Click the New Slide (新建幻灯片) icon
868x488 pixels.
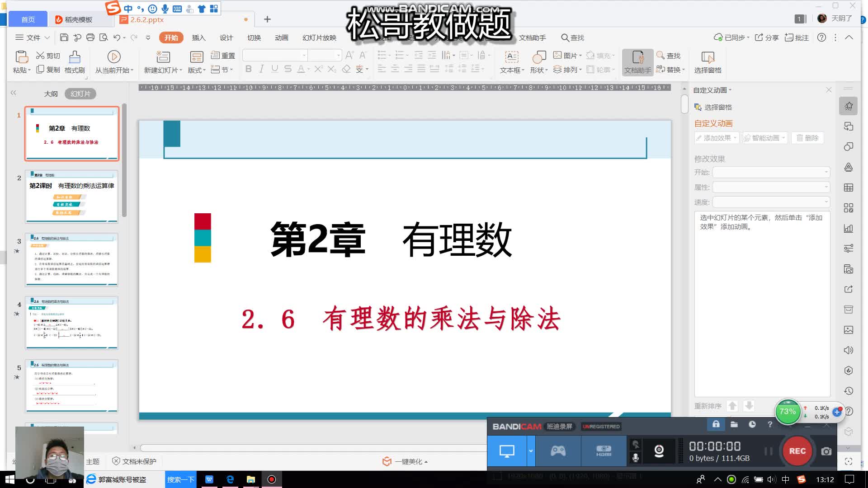(x=163, y=57)
